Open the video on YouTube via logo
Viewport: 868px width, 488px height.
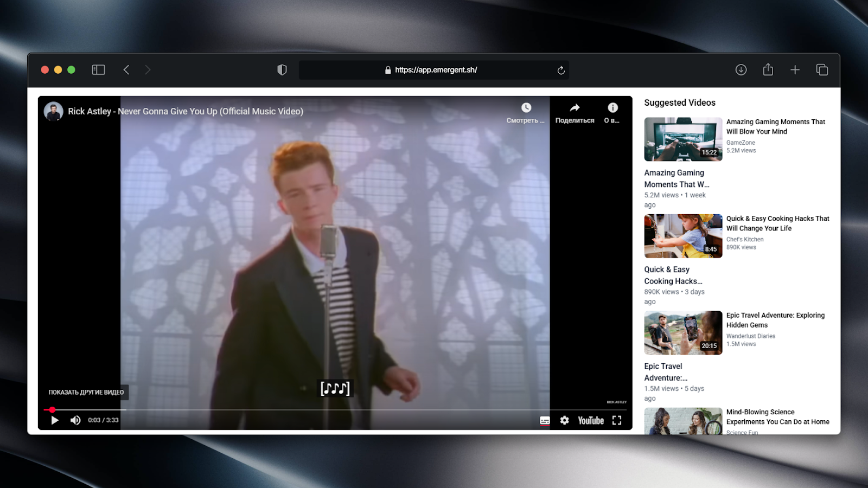[x=591, y=420]
